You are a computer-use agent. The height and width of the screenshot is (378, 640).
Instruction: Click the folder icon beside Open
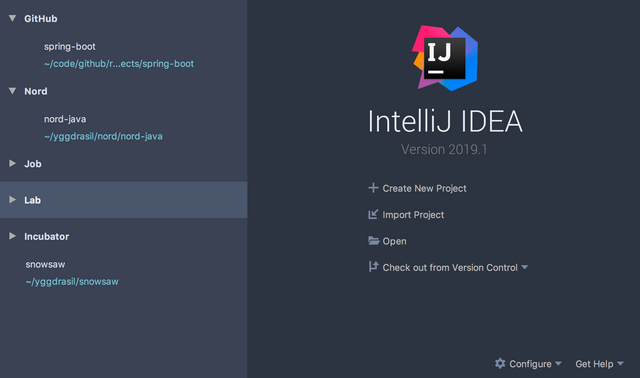point(373,240)
